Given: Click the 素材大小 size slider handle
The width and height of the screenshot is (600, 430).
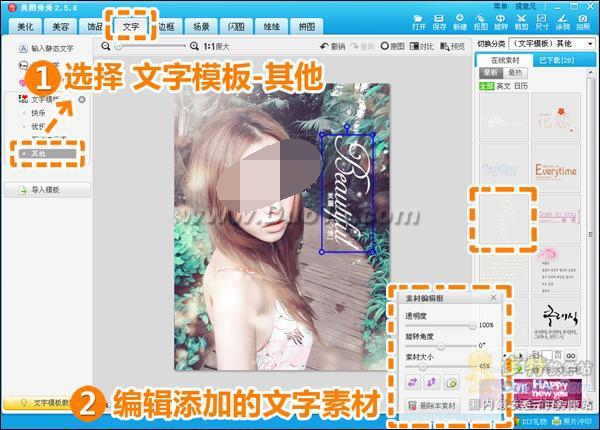Looking at the screenshot, I should click(422, 366).
